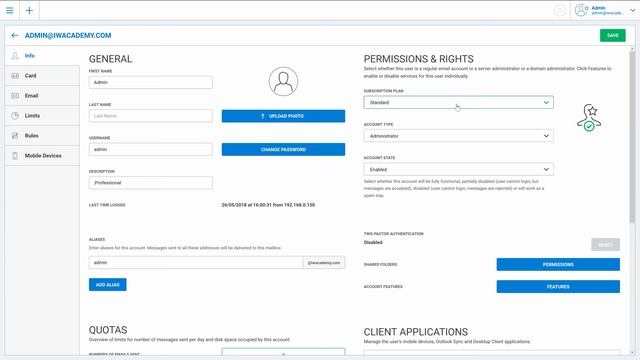640x360 pixels.
Task: Open the Account State dropdown
Action: 458,169
